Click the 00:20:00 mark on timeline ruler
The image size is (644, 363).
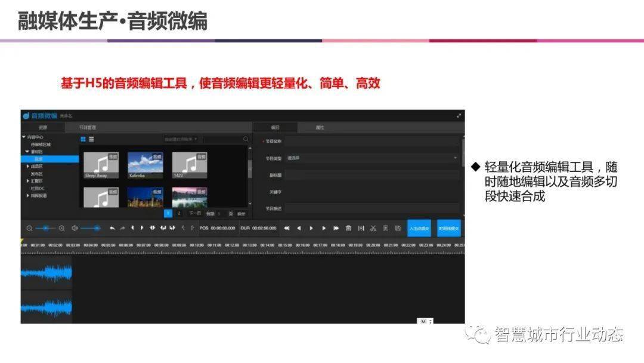point(373,245)
